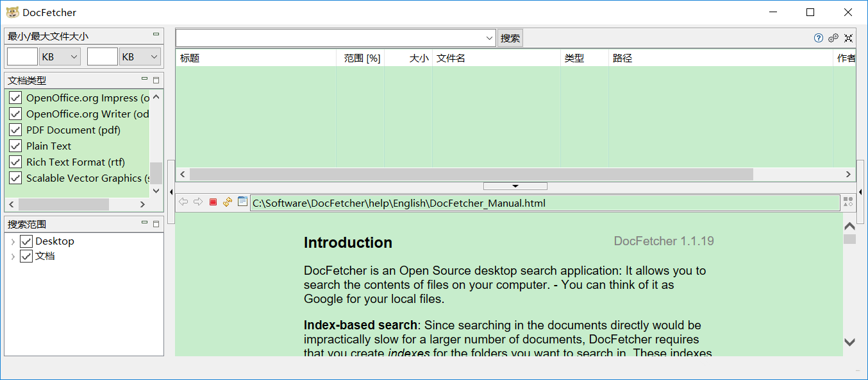
Task: Open the help manual question-mark icon
Action: (819, 38)
